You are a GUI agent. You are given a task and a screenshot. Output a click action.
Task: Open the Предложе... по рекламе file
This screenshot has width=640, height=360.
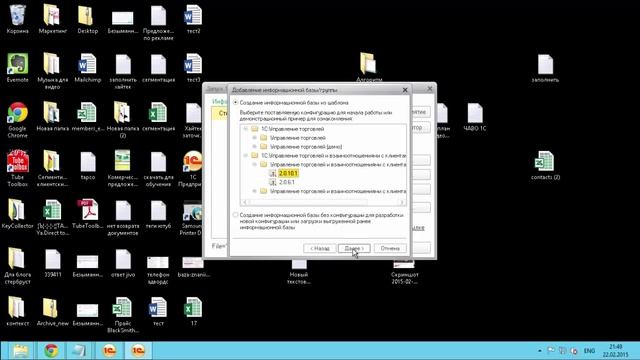click(x=158, y=22)
